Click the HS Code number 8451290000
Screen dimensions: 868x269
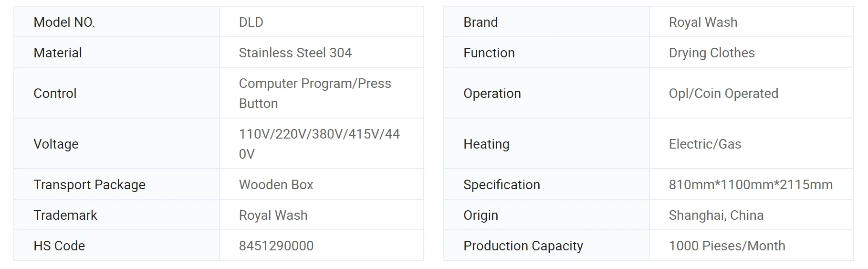(276, 246)
